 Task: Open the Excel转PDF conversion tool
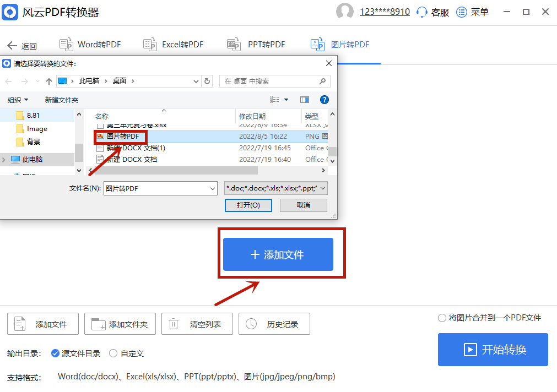pos(174,44)
